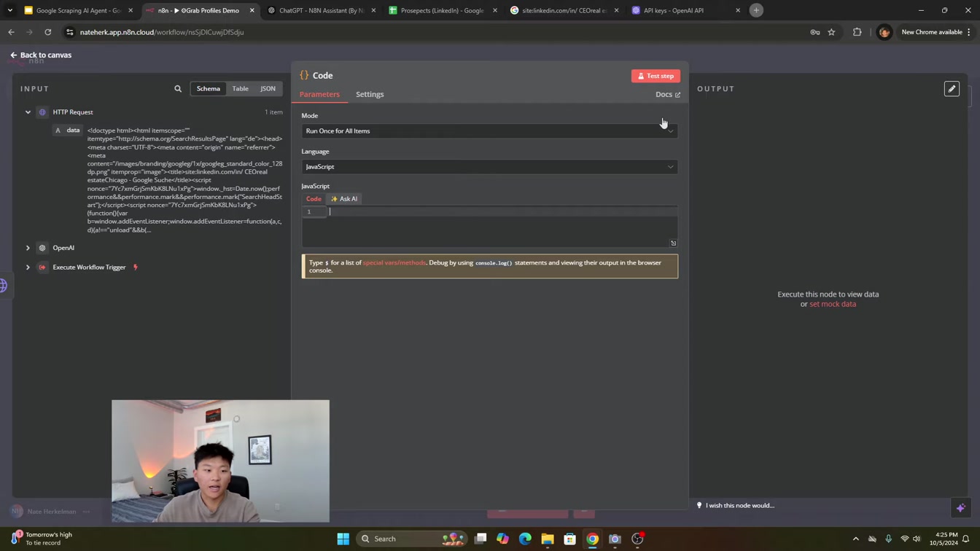Open the password key icon

pyautogui.click(x=815, y=32)
